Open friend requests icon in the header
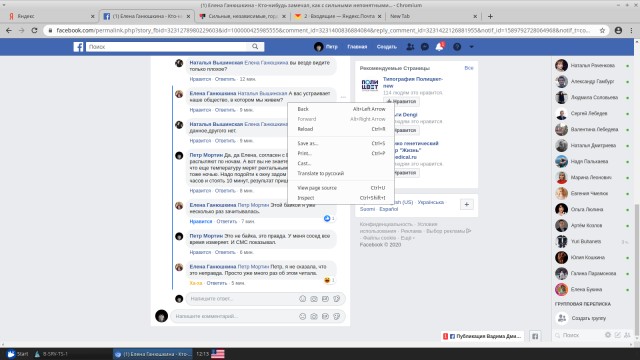The image size is (640, 360). [x=410, y=47]
